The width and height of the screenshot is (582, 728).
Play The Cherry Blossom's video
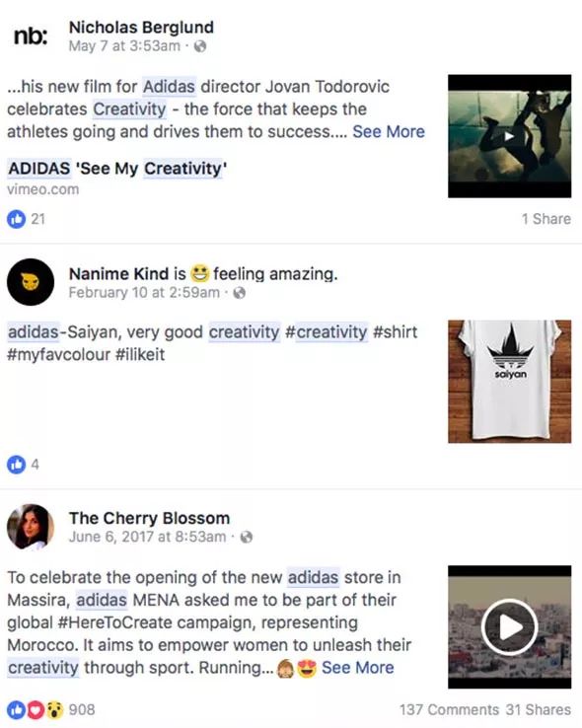coord(510,626)
